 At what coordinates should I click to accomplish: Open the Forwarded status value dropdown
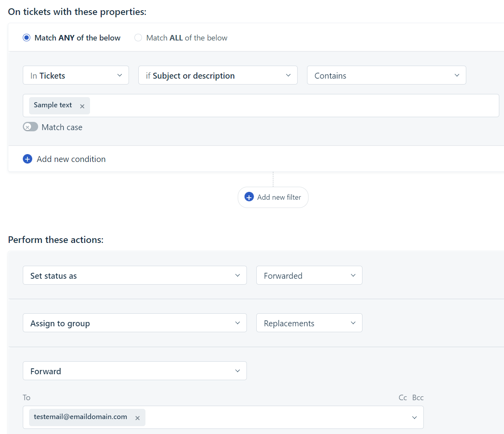[x=309, y=275]
